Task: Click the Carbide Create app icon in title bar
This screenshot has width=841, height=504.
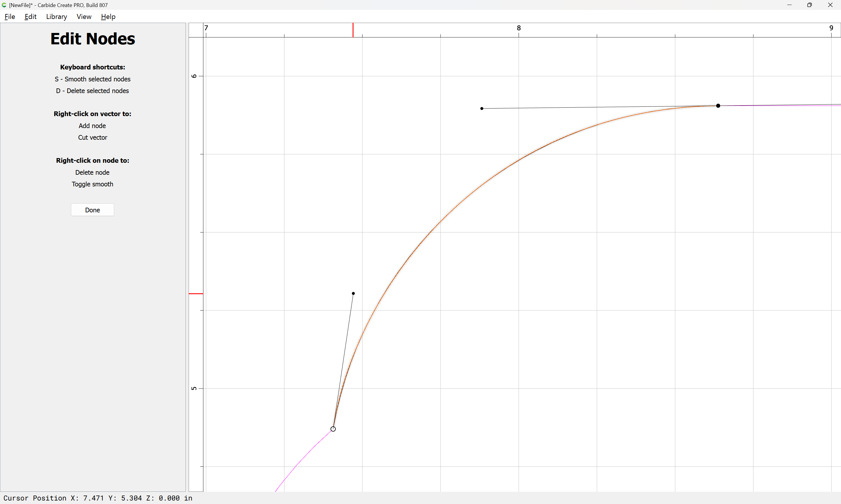Action: (4, 5)
